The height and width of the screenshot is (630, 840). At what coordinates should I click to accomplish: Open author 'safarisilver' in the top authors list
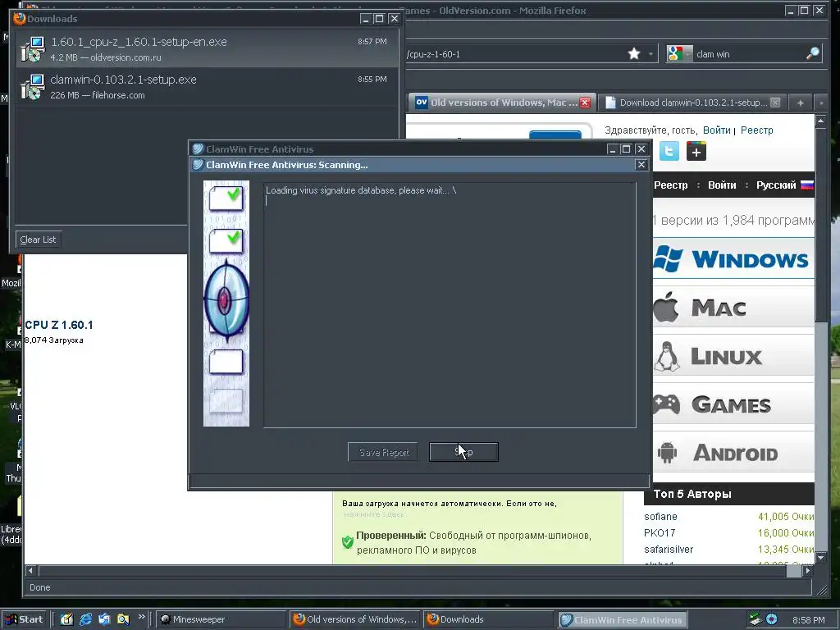pyautogui.click(x=669, y=550)
